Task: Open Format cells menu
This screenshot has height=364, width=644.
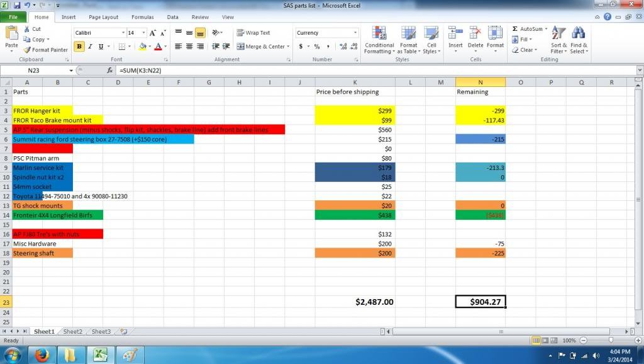Action: coord(495,40)
